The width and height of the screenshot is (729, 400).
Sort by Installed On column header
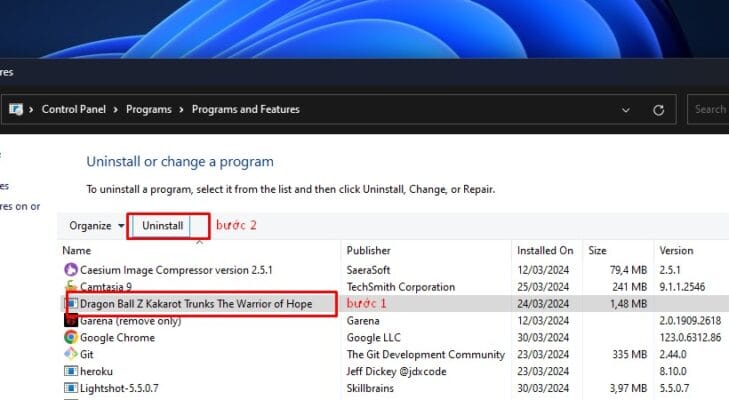pos(545,250)
